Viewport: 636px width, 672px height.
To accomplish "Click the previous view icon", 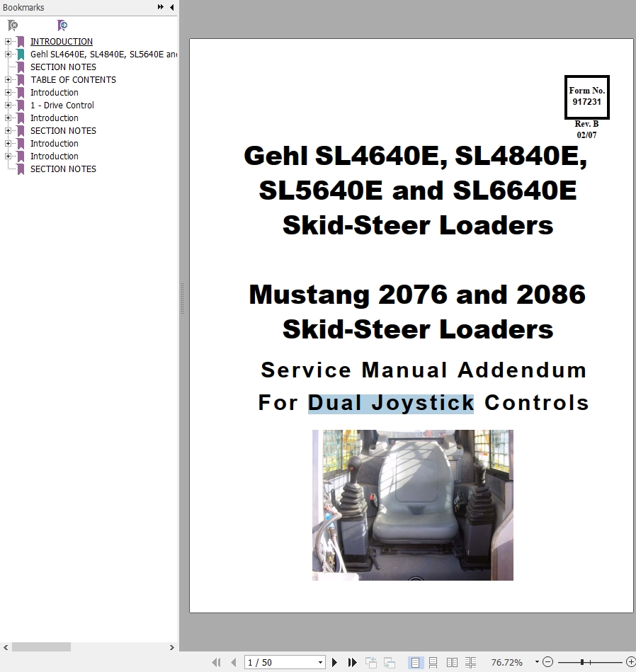I will [x=370, y=662].
